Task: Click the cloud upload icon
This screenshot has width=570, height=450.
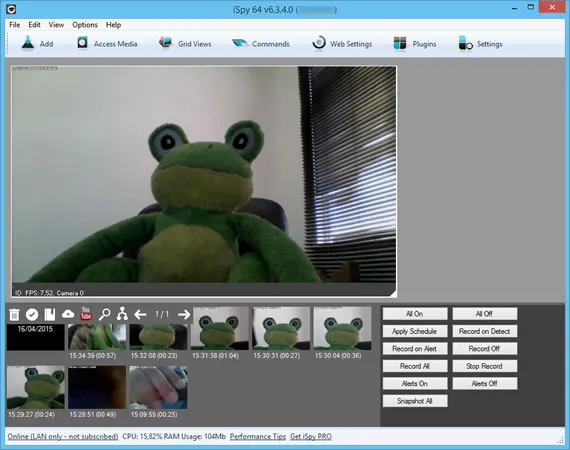Action: 68,314
